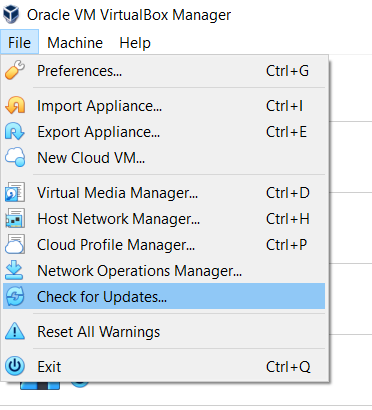The height and width of the screenshot is (410, 372).
Task: Choose Preferences... from the File menu
Action: pos(164,71)
